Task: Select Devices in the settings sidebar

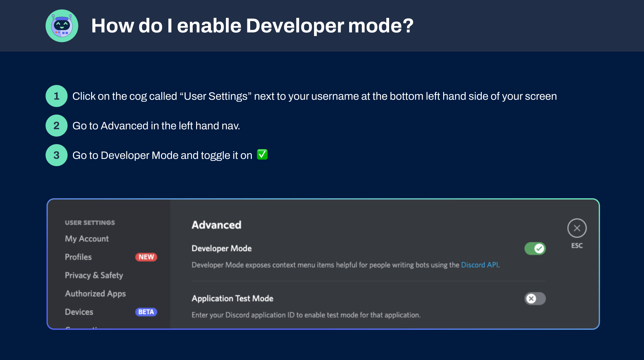Action: click(79, 312)
